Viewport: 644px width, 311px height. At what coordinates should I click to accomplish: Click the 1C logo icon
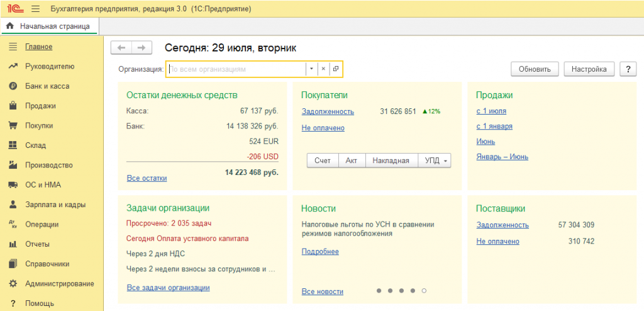click(16, 9)
